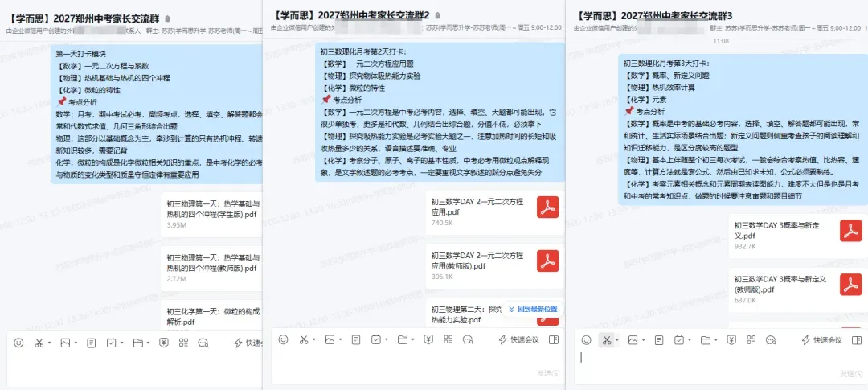The image size is (868, 390).
Task: Open file 热学基础与热机的四个冲程(教师版).pdf
Action: point(211,268)
